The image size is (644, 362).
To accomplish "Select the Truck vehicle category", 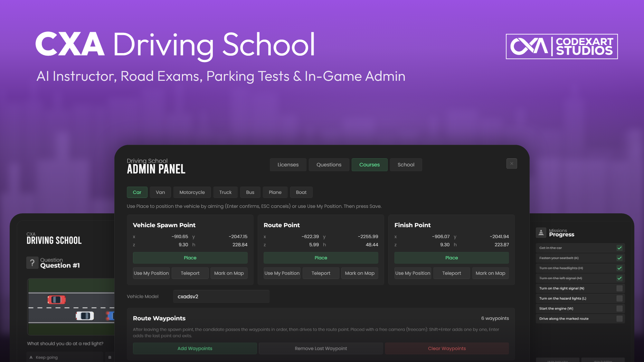I will (x=225, y=192).
